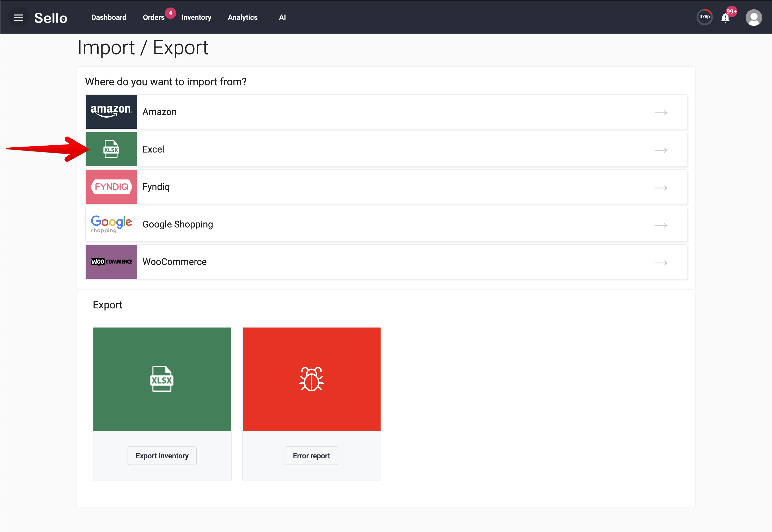Click the Export inventory button

pyautogui.click(x=162, y=456)
